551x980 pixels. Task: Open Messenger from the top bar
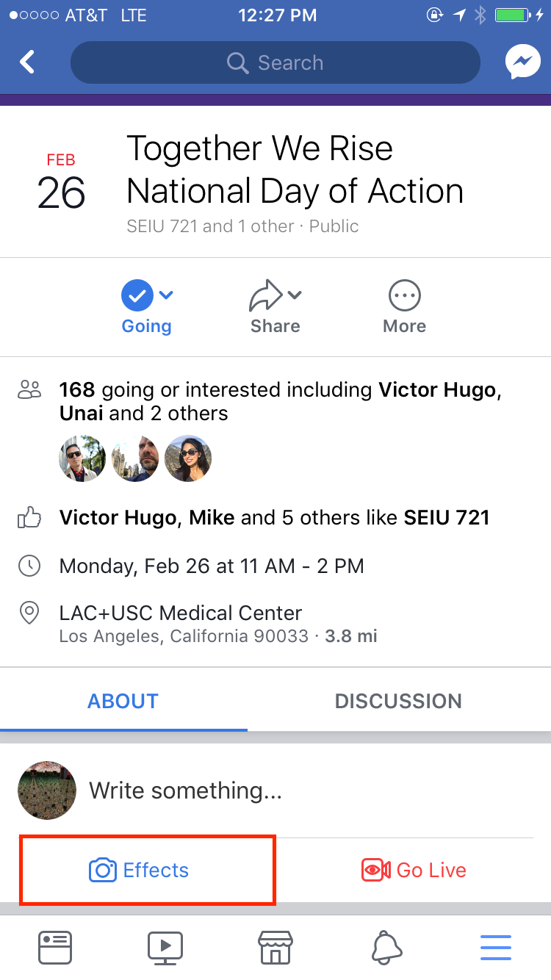click(522, 62)
